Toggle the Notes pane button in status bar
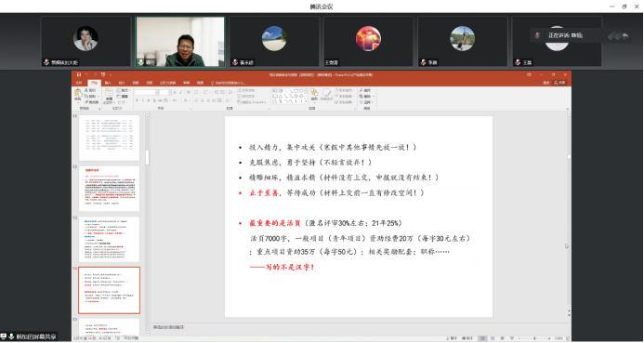 click(452, 338)
